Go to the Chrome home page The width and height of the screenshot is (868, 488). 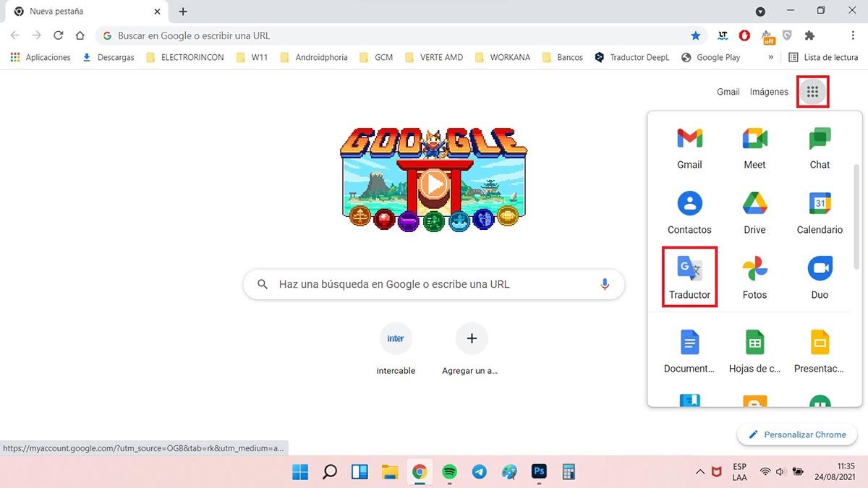(x=80, y=35)
